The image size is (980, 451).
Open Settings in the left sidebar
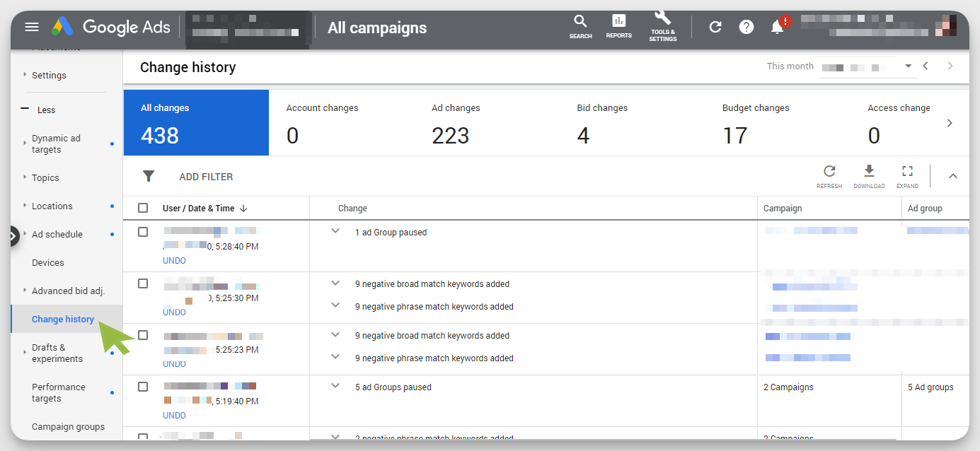(x=49, y=75)
